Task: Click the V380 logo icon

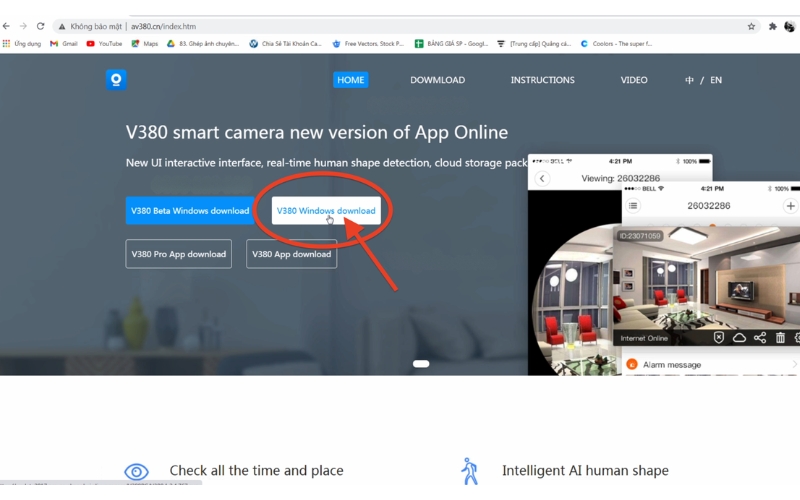Action: (x=116, y=80)
